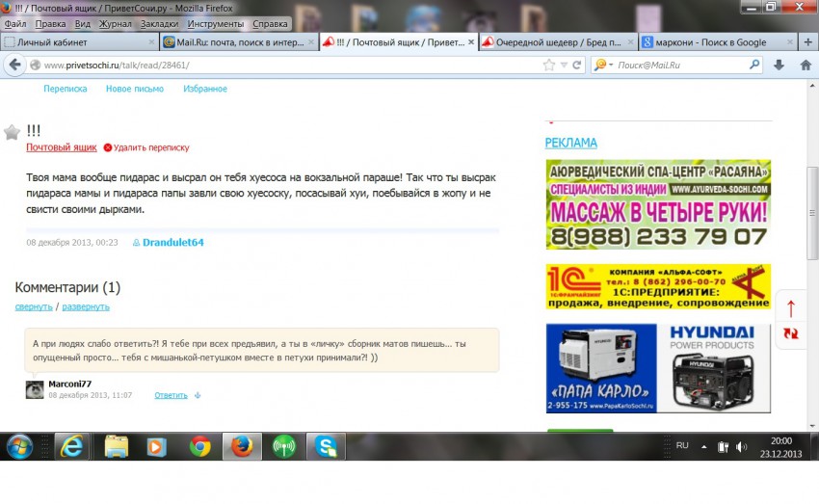The image size is (819, 504).
Task: Click "Ответить" under the comment
Action: (171, 395)
